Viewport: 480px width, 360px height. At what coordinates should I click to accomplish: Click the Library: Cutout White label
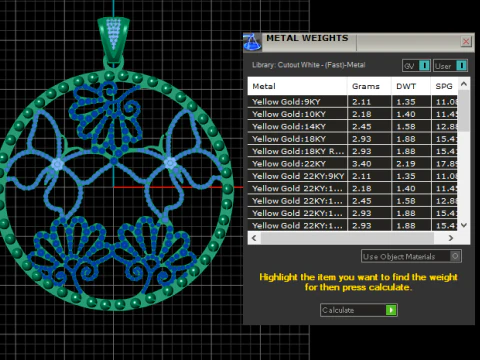(309, 65)
